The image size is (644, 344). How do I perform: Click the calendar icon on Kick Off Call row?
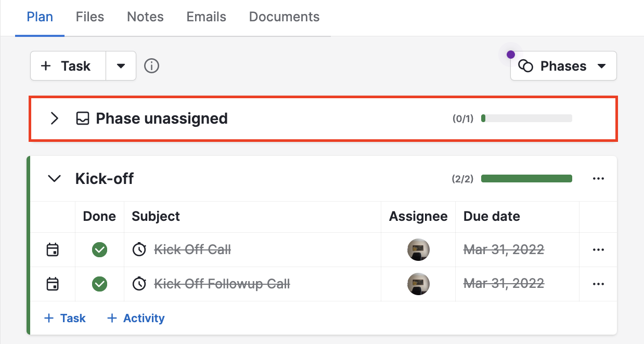52,249
